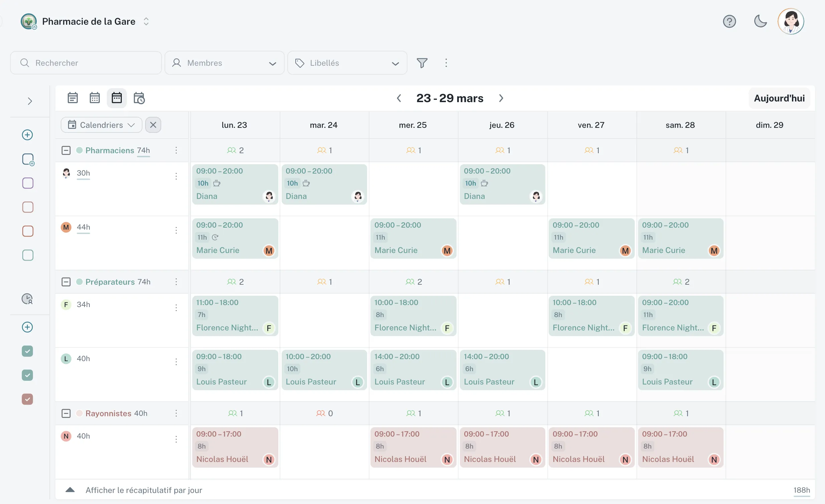Click the help question mark icon
The image size is (825, 504).
[729, 21]
